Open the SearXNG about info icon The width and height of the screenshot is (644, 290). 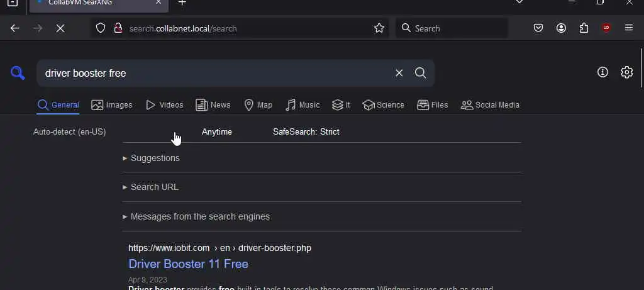[x=602, y=72]
